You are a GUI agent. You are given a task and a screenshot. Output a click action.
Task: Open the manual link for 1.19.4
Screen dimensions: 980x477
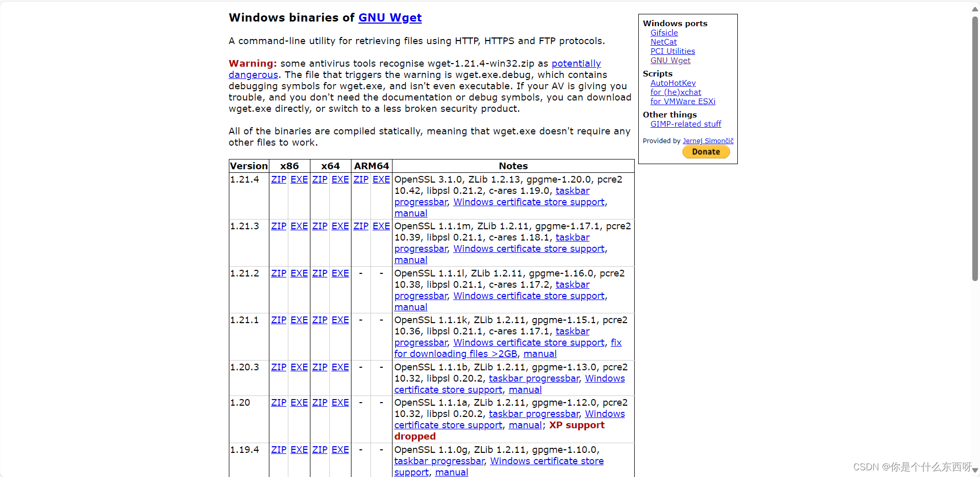pos(452,472)
